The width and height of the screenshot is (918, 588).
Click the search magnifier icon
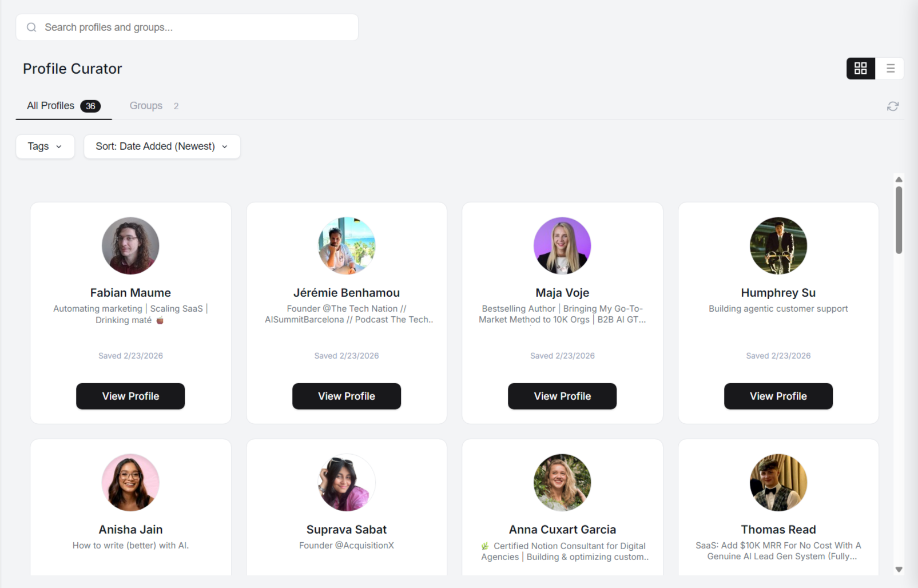[31, 27]
